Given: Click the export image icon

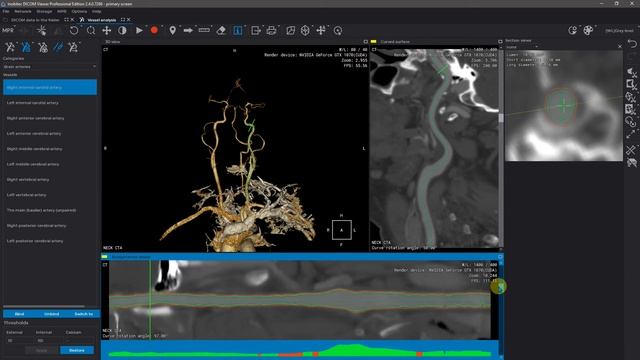Looking at the screenshot, I should [x=256, y=30].
